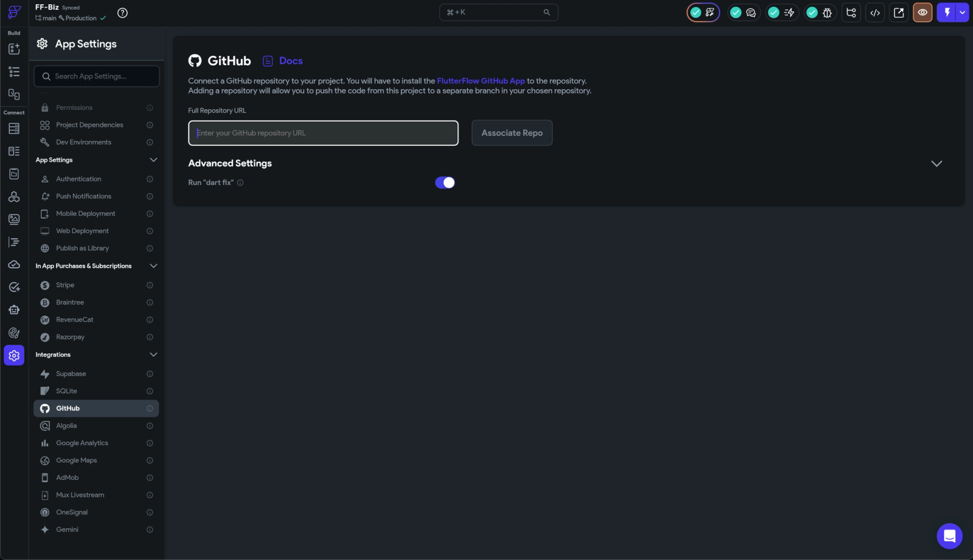Click info icon beside Run "dart fix"
Viewport: 973px width, 560px height.
tap(240, 182)
